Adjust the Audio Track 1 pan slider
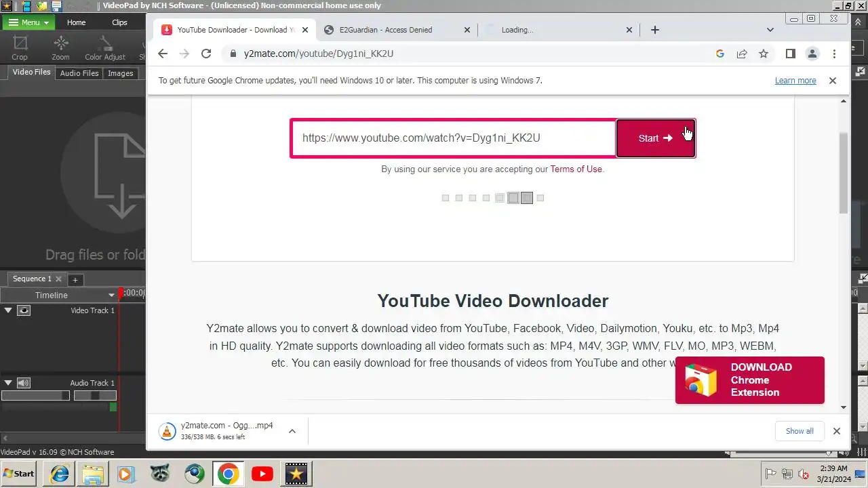Image resolution: width=868 pixels, height=488 pixels. [x=95, y=396]
